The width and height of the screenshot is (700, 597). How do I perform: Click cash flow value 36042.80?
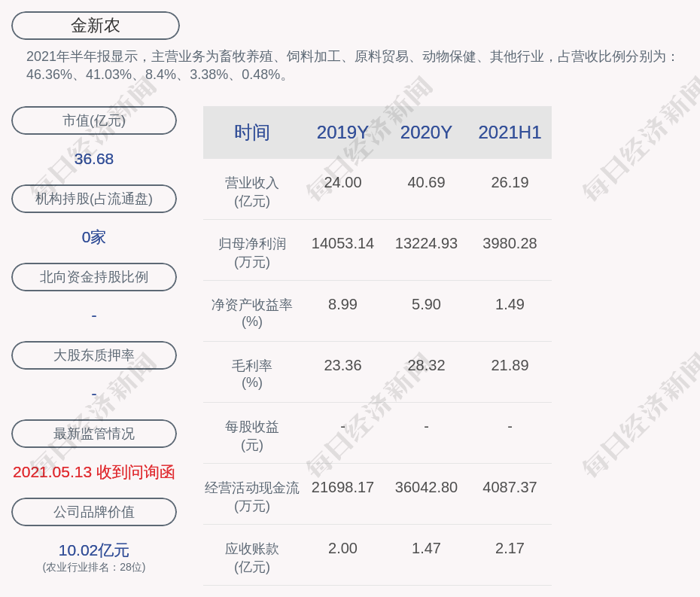click(x=426, y=487)
